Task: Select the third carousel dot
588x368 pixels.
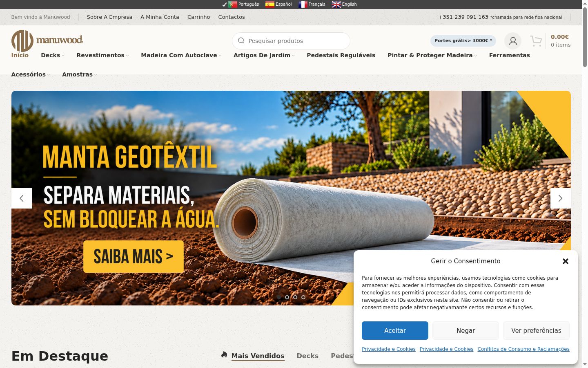Action: (x=295, y=297)
